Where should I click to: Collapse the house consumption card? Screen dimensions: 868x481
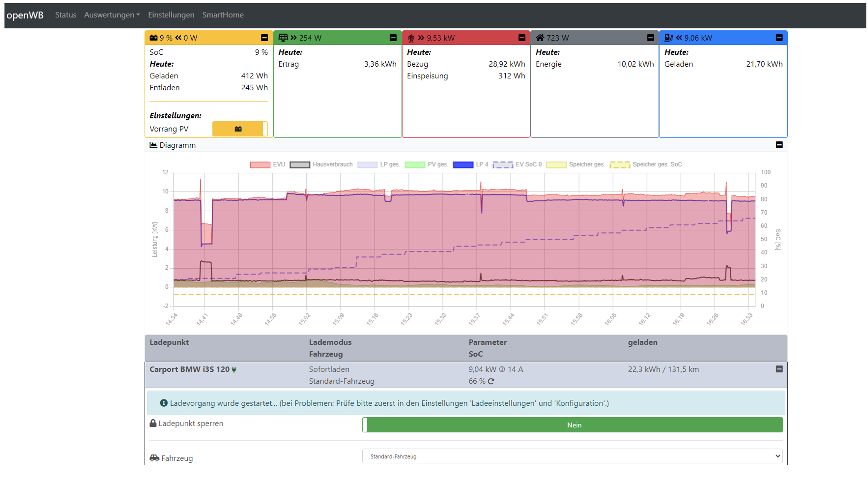point(650,38)
